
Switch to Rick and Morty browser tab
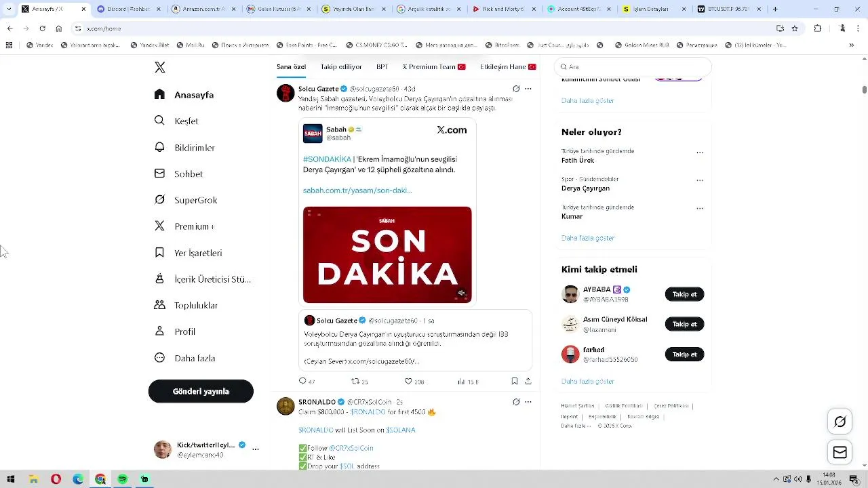click(x=504, y=9)
